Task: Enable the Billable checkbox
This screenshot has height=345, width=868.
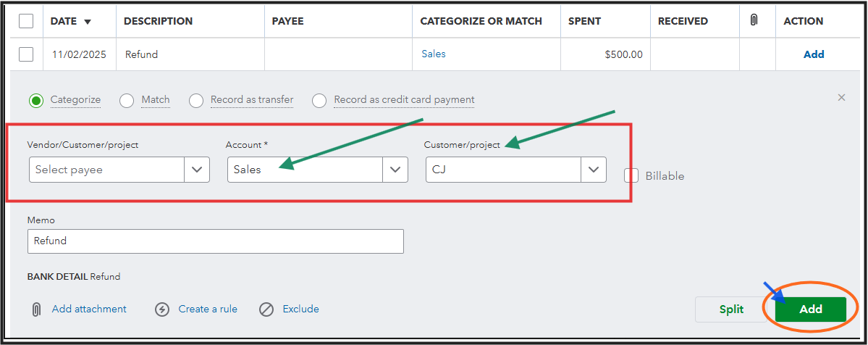Action: pos(631,175)
